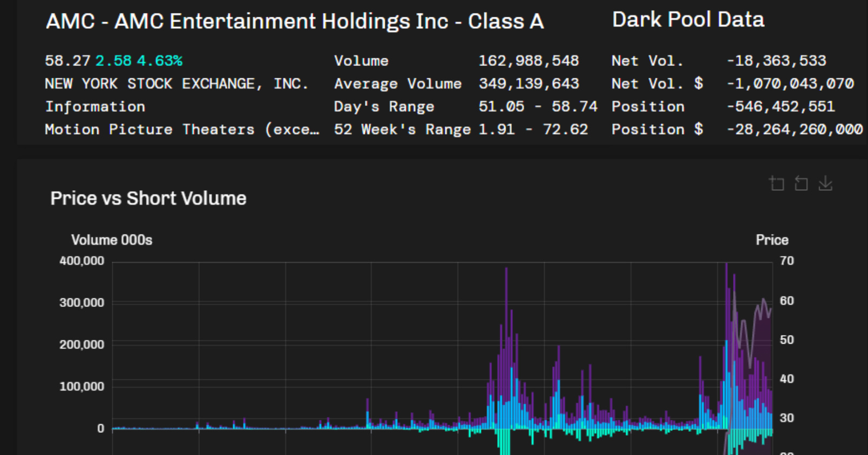Click the 300,000 volume axis label
The height and width of the screenshot is (455, 868).
click(82, 303)
